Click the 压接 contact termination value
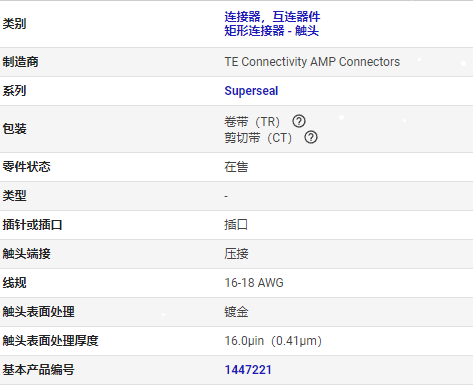473x385 pixels. [236, 254]
